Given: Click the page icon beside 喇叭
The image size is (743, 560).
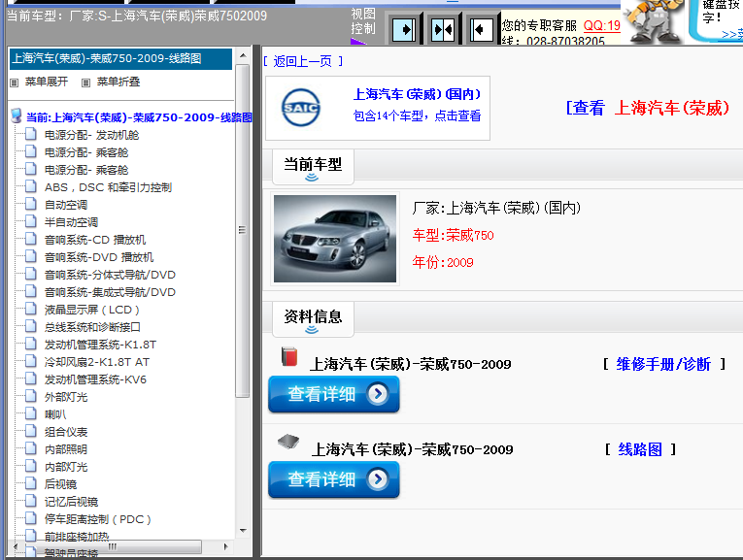Looking at the screenshot, I should [31, 413].
